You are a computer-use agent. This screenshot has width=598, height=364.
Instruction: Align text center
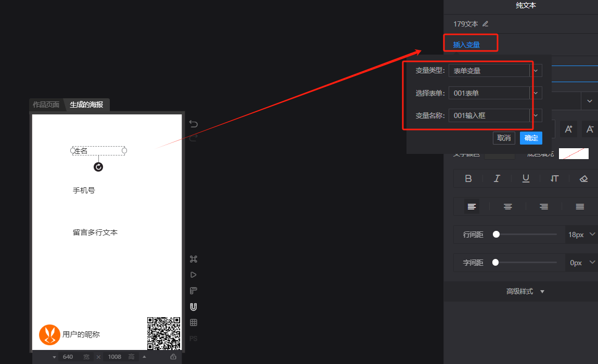click(x=507, y=206)
